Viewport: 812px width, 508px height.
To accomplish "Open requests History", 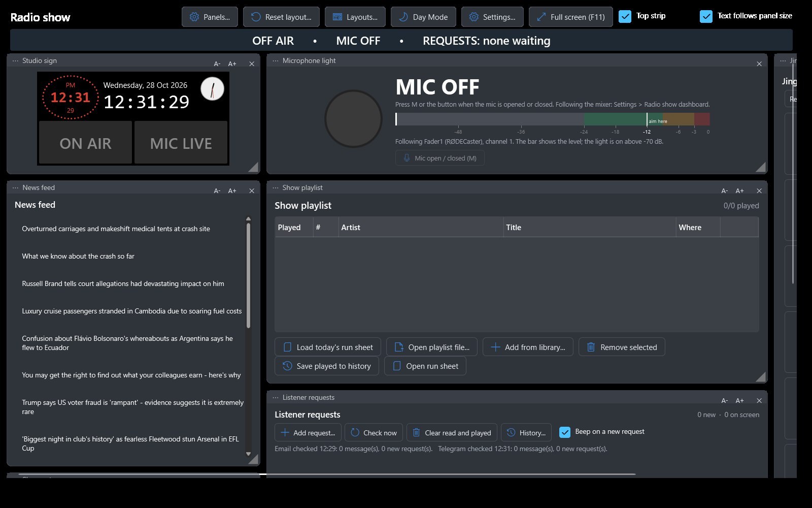I will tap(526, 433).
